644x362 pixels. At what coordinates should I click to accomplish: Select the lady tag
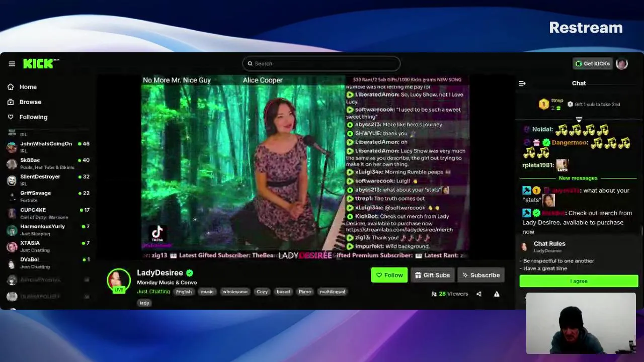coord(144,303)
